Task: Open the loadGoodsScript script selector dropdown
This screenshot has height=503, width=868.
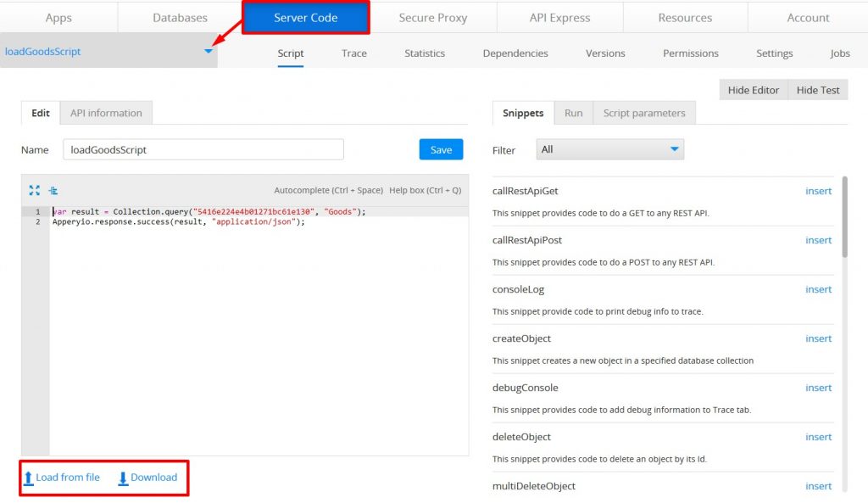Action: pyautogui.click(x=209, y=51)
